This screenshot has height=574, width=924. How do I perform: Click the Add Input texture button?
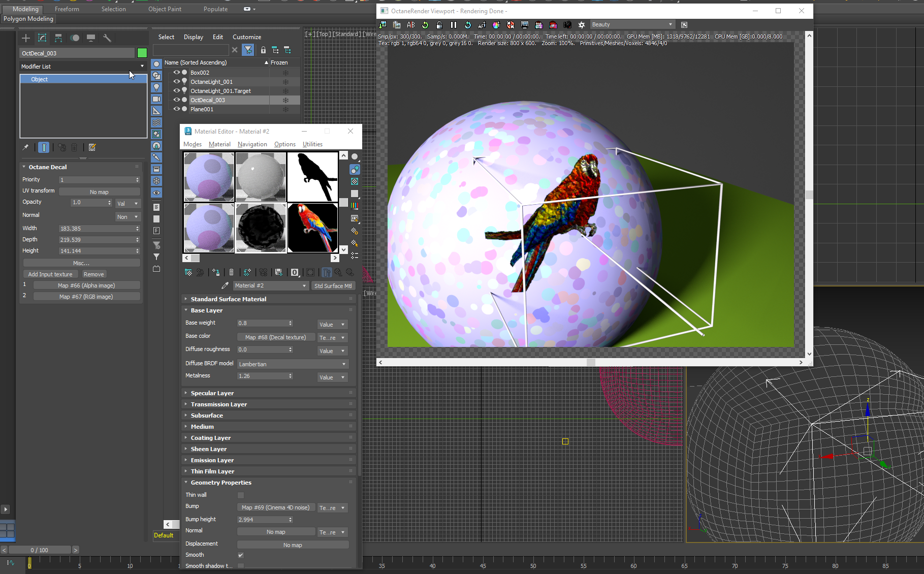click(x=50, y=274)
